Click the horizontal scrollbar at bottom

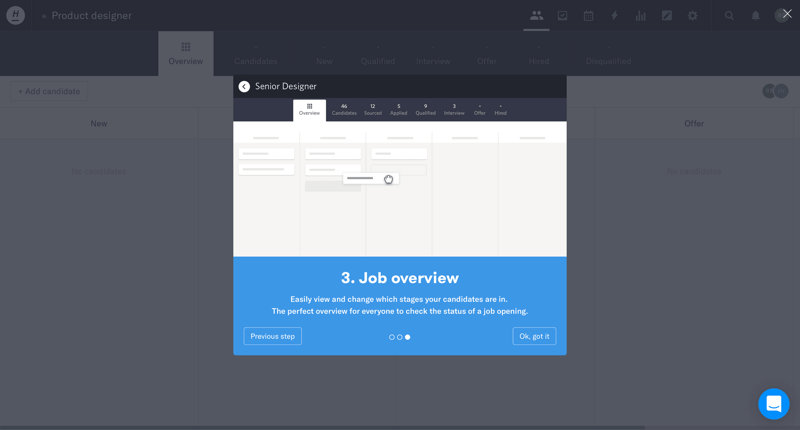click(322, 427)
